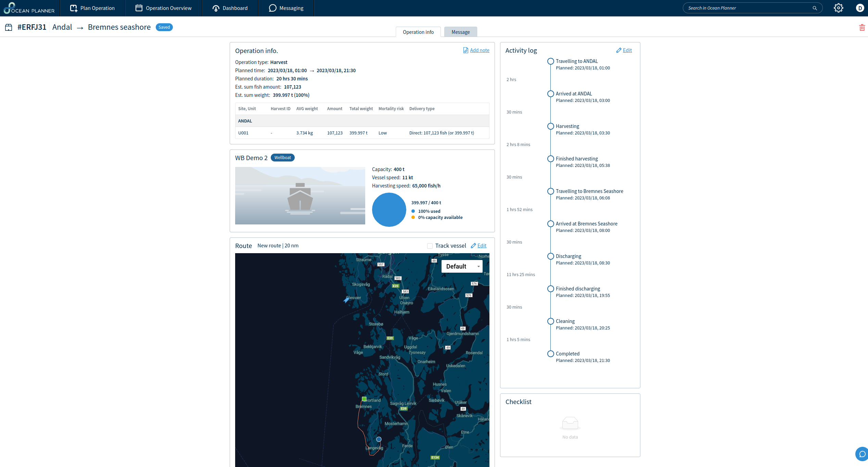Click Edit link in Activity log
Image resolution: width=868 pixels, height=467 pixels.
(627, 50)
